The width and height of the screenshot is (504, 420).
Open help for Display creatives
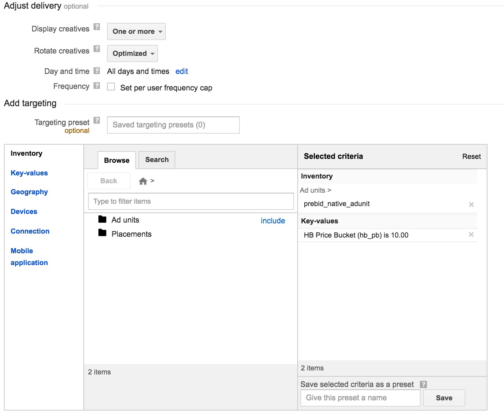coord(97,27)
